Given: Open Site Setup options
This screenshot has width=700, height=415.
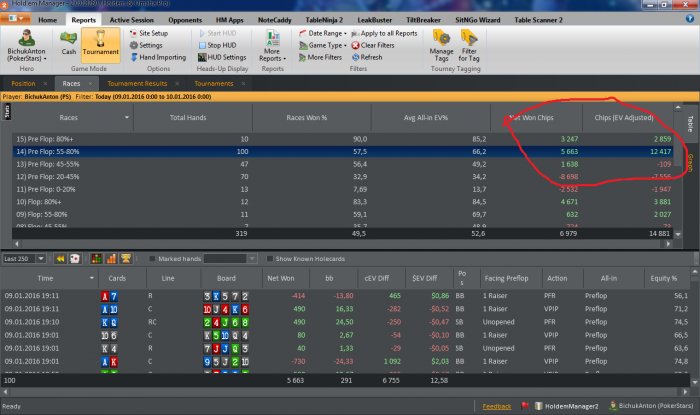Looking at the screenshot, I should coord(149,33).
